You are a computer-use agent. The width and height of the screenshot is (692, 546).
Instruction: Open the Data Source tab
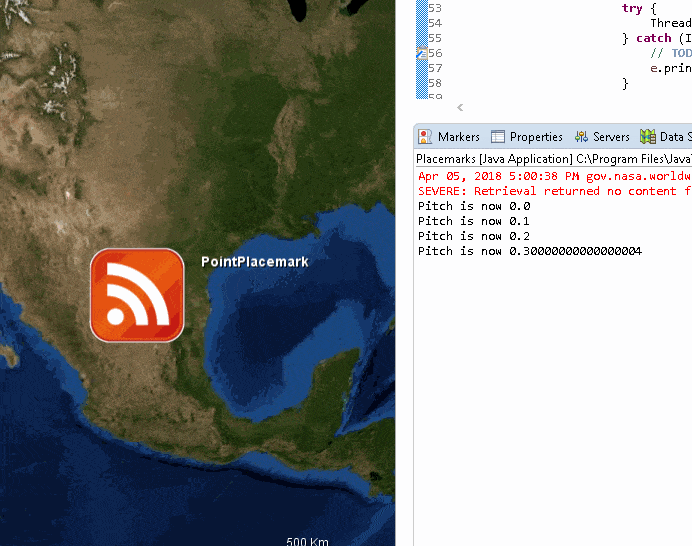point(666,137)
